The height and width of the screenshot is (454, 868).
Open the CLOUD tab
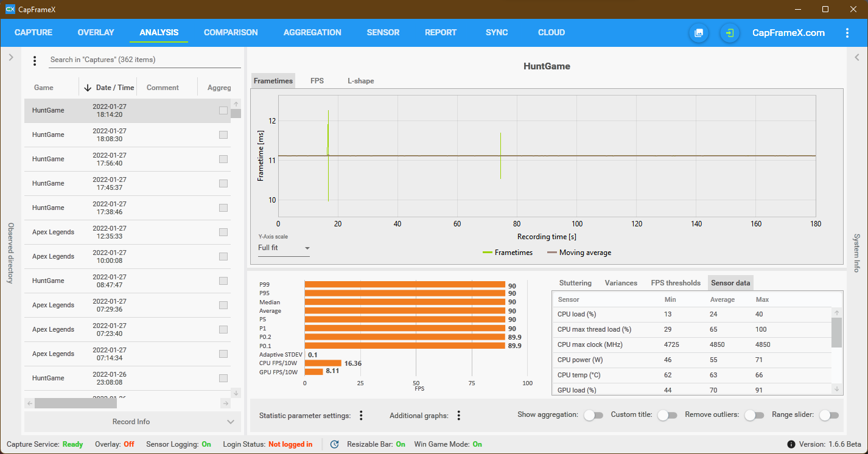tap(551, 33)
